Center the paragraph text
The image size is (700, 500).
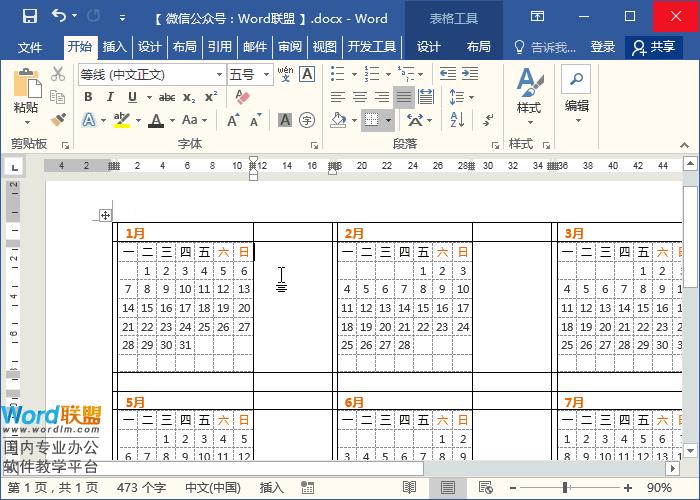[x=360, y=96]
